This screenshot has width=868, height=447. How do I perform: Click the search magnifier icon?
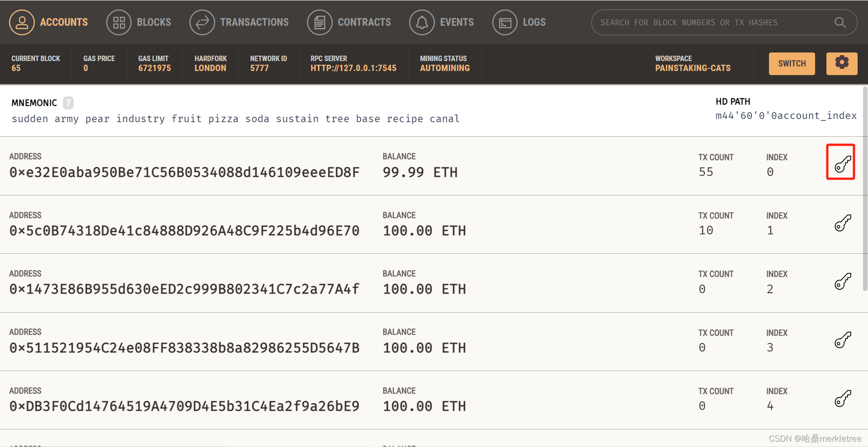pos(840,22)
